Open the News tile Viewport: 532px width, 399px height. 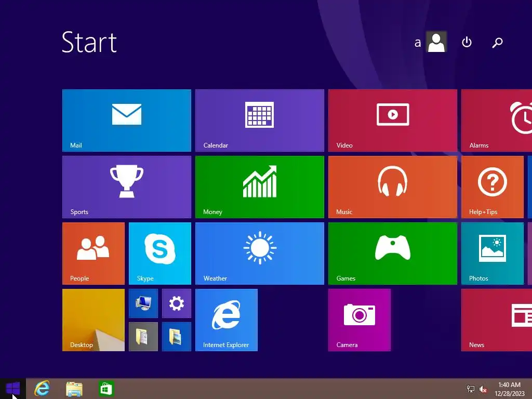coord(497,320)
